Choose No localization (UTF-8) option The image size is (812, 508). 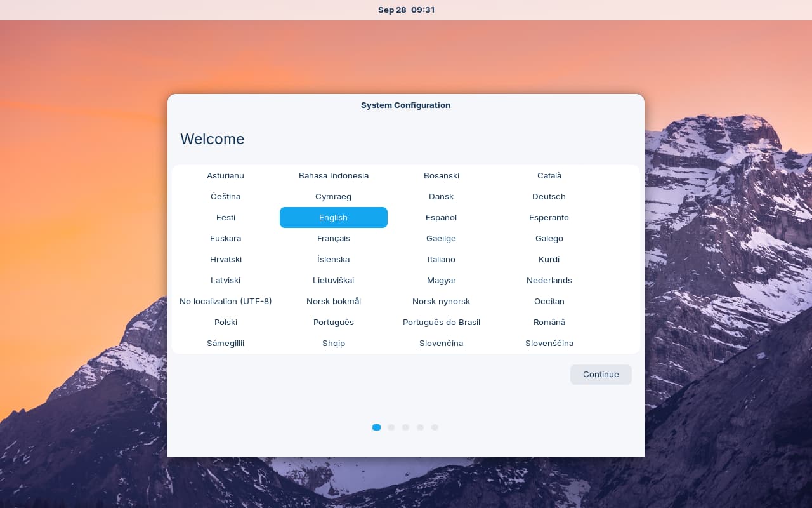pos(225,301)
